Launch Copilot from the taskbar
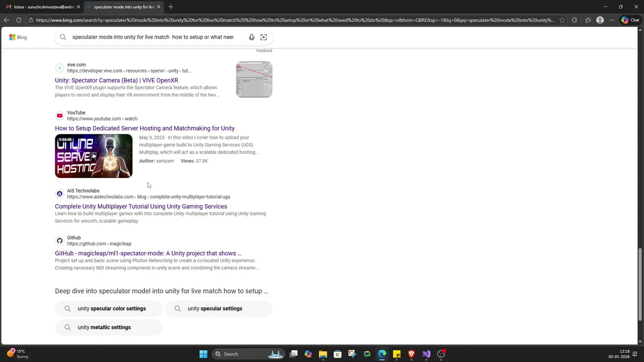Screen dimensions: 644x362 [308, 354]
